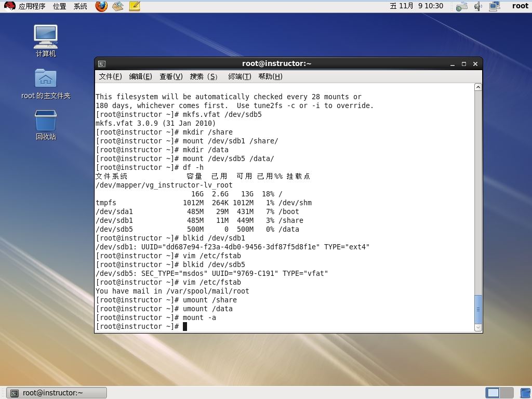
Task: Open root's home folder desktop icon
Action: 46,84
